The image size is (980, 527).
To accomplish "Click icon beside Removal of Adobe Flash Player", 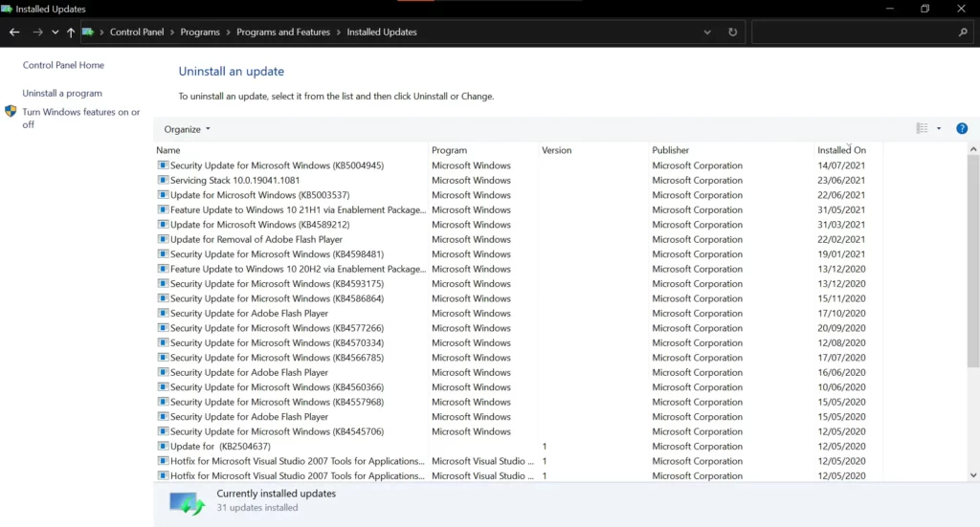I will [x=163, y=239].
